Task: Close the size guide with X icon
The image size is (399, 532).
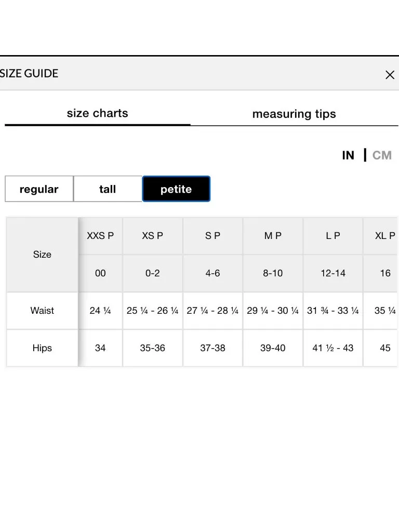Action: coord(390,75)
